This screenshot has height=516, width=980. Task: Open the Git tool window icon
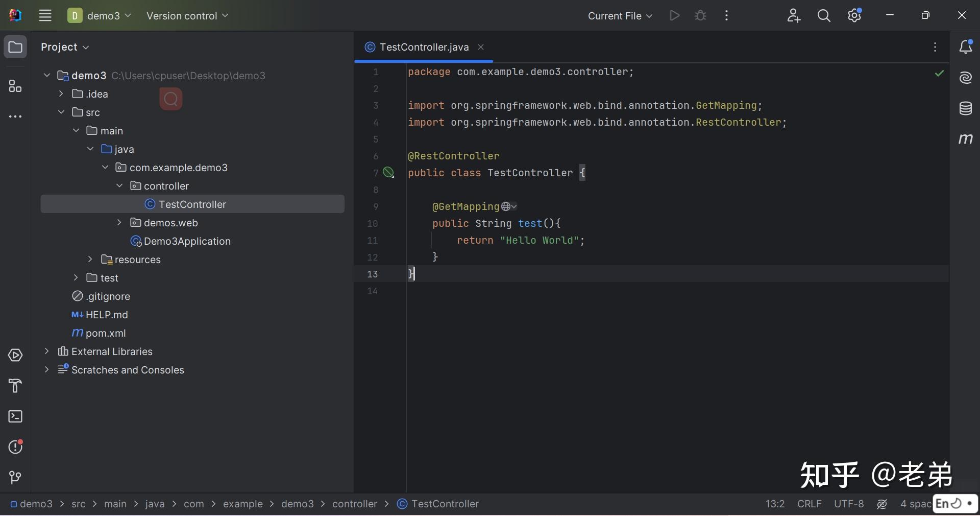15,477
